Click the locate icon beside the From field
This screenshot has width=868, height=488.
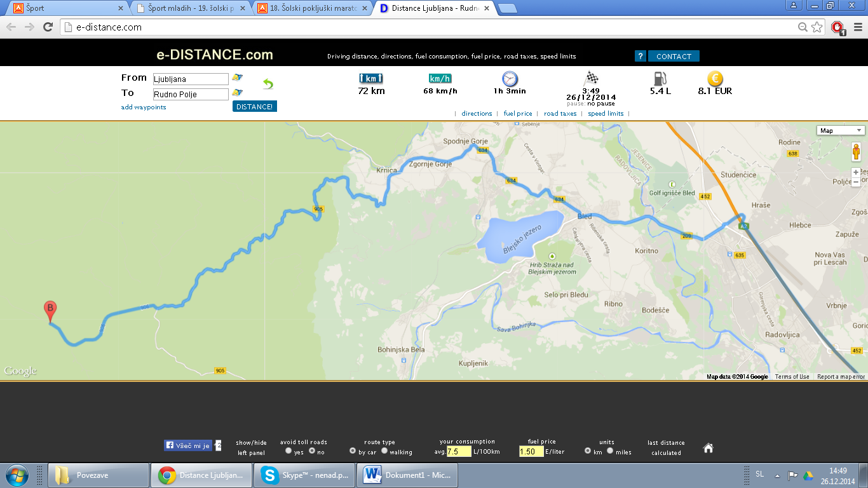237,78
